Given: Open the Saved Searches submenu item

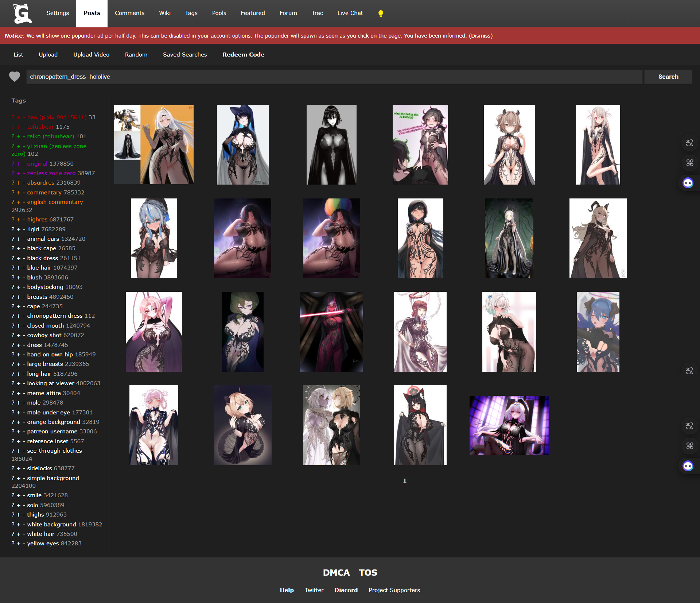Looking at the screenshot, I should click(x=185, y=55).
